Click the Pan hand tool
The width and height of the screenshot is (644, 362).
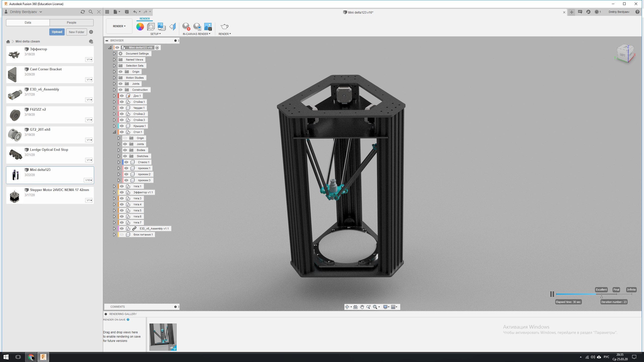[x=362, y=307]
